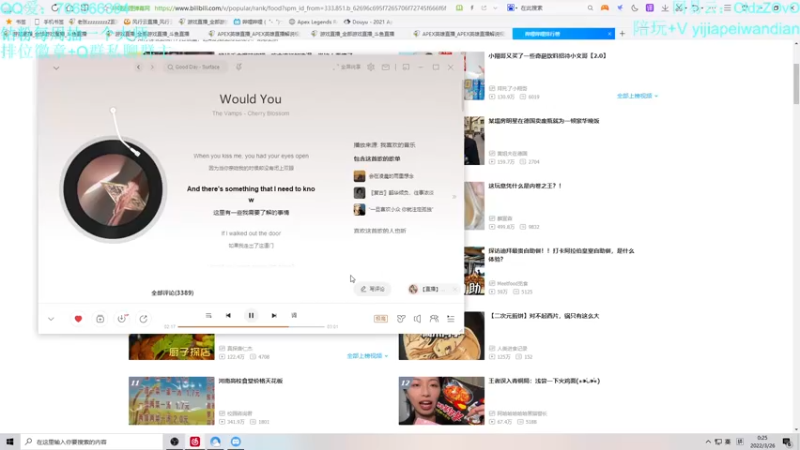Go forward in music player history

pos(152,67)
